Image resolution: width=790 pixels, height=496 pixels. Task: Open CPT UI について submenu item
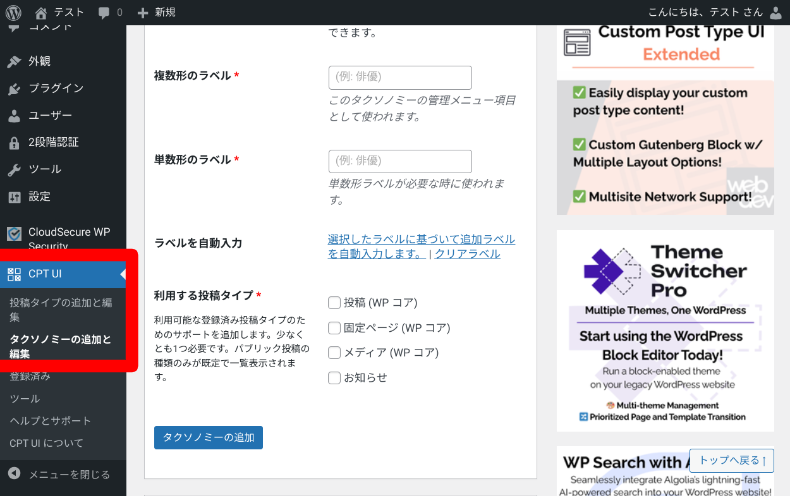pyautogui.click(x=46, y=444)
